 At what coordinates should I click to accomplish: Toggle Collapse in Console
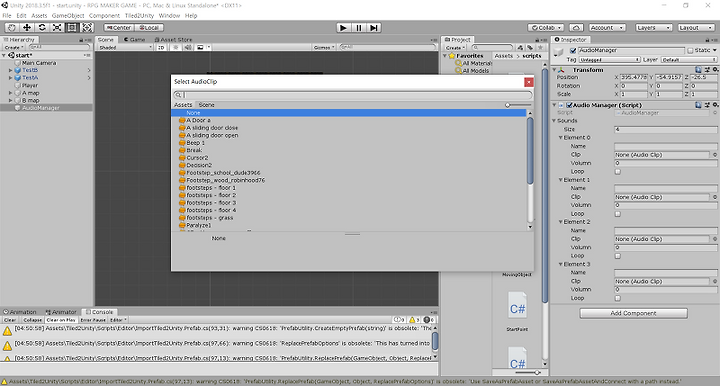point(32,320)
